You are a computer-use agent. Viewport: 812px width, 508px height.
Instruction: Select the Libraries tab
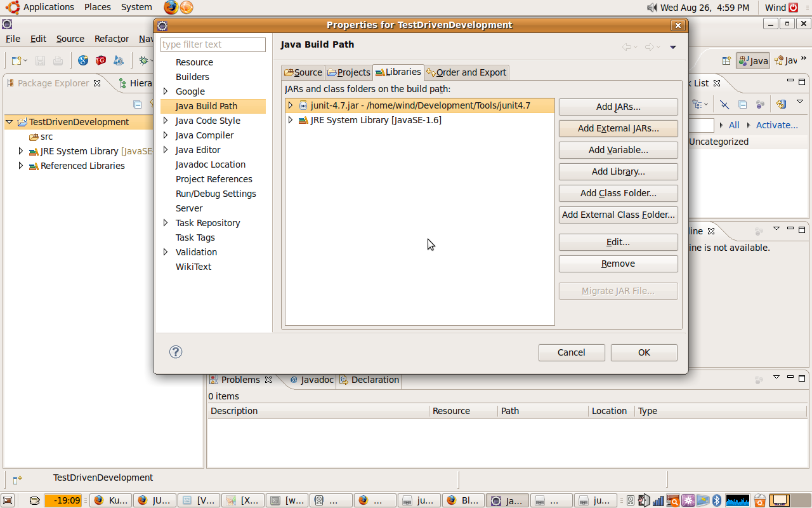[x=398, y=72]
